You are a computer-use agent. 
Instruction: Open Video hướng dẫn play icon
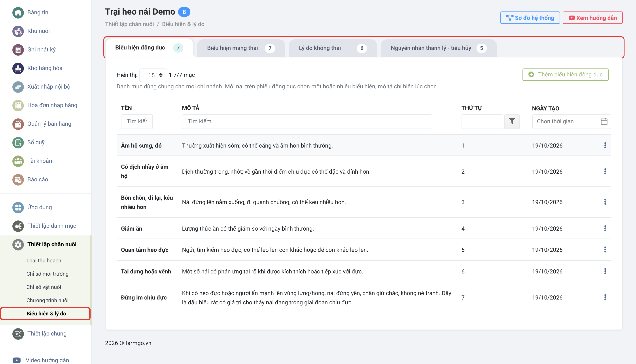point(17,360)
